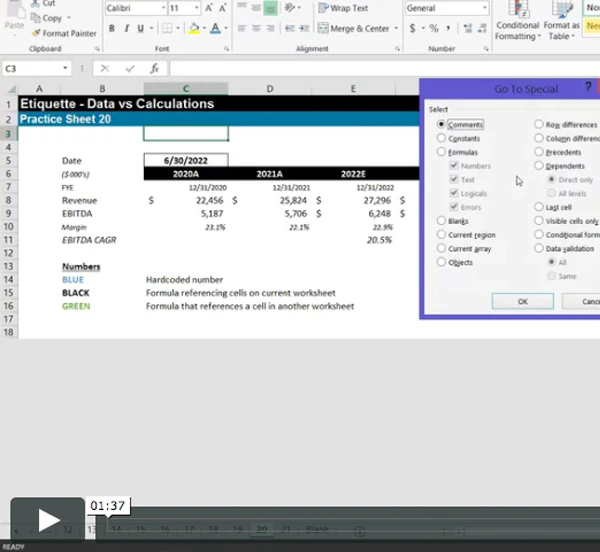This screenshot has width=600, height=552.
Task: Open the General number format dropdown
Action: tap(485, 8)
